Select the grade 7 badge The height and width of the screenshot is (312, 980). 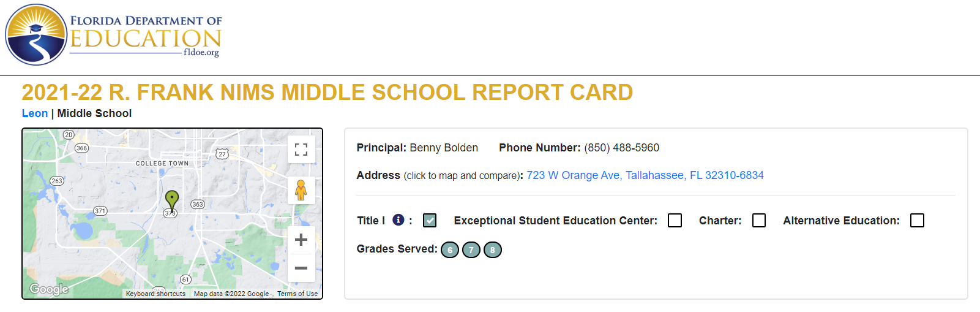471,249
